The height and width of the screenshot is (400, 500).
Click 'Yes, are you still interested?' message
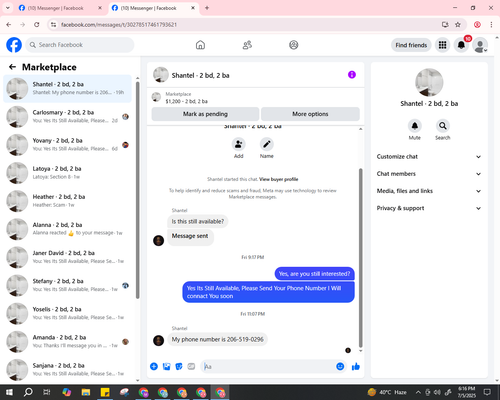pyautogui.click(x=314, y=274)
